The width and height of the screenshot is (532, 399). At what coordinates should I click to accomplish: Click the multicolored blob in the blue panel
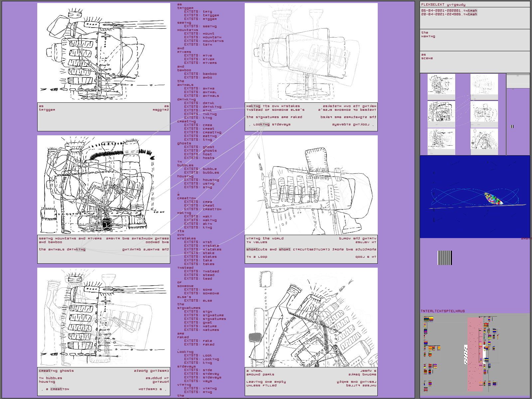point(493,198)
